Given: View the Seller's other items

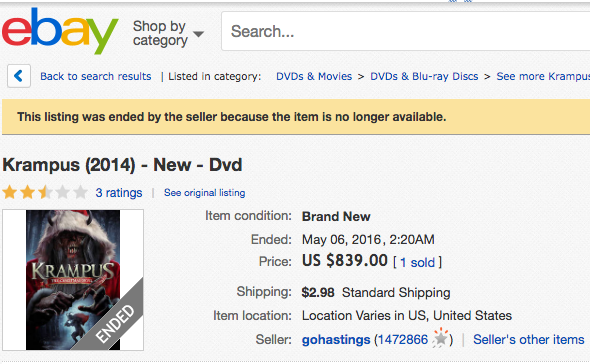Looking at the screenshot, I should point(529,340).
